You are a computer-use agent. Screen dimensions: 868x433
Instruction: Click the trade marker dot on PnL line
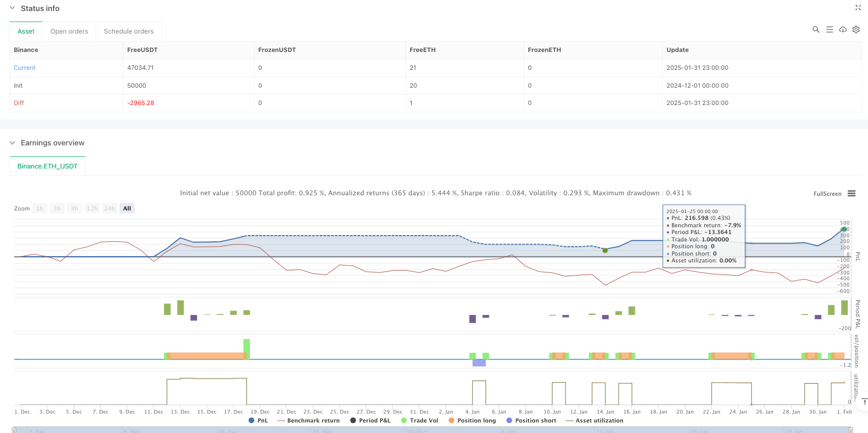[x=605, y=250]
